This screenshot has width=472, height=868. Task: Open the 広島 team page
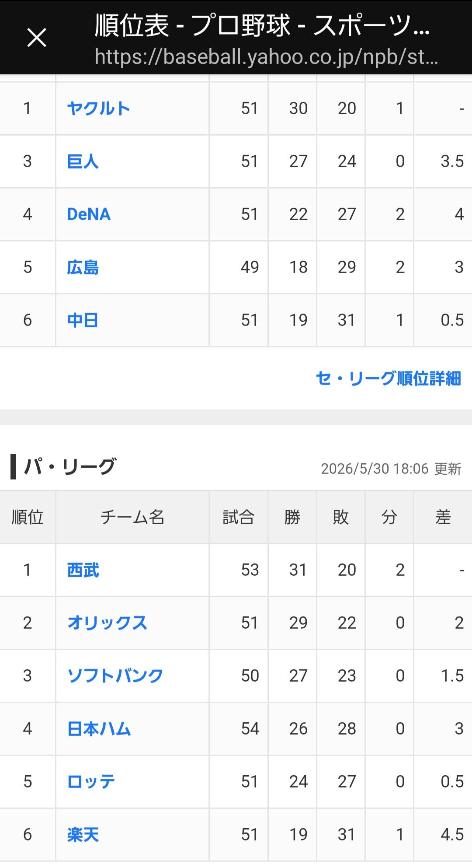(83, 267)
